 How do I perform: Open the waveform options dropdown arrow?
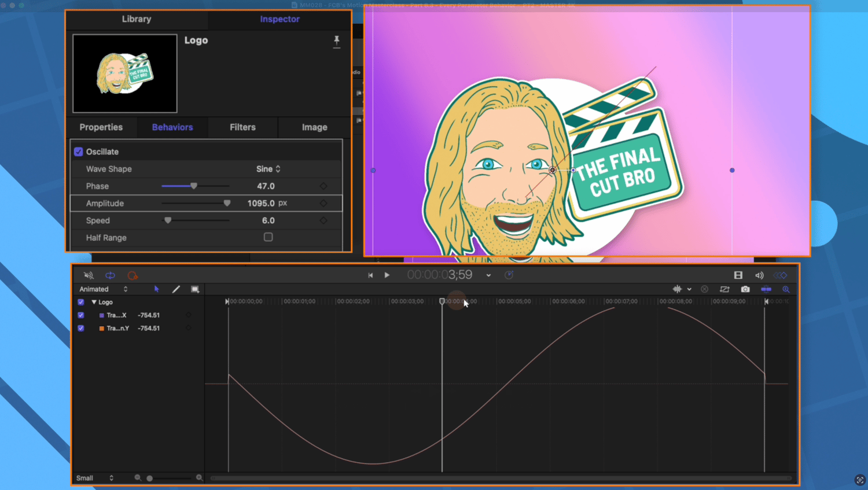[689, 289]
